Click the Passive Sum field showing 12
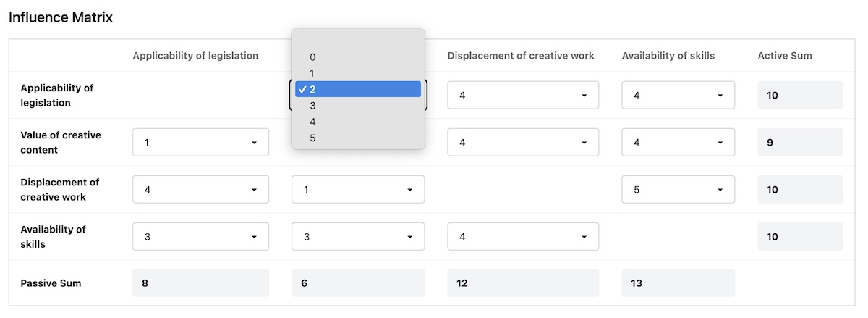Screen dimensions: 868x318 point(522,283)
